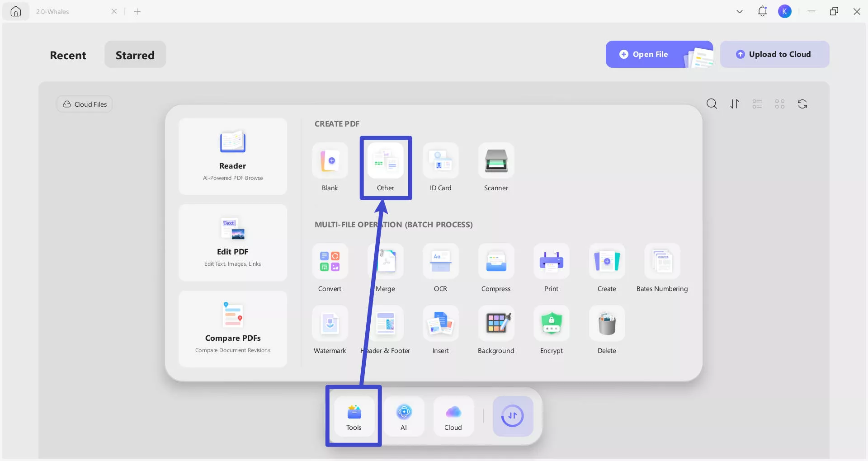Viewport: 868px width, 461px height.
Task: Refresh the file list
Action: point(802,103)
